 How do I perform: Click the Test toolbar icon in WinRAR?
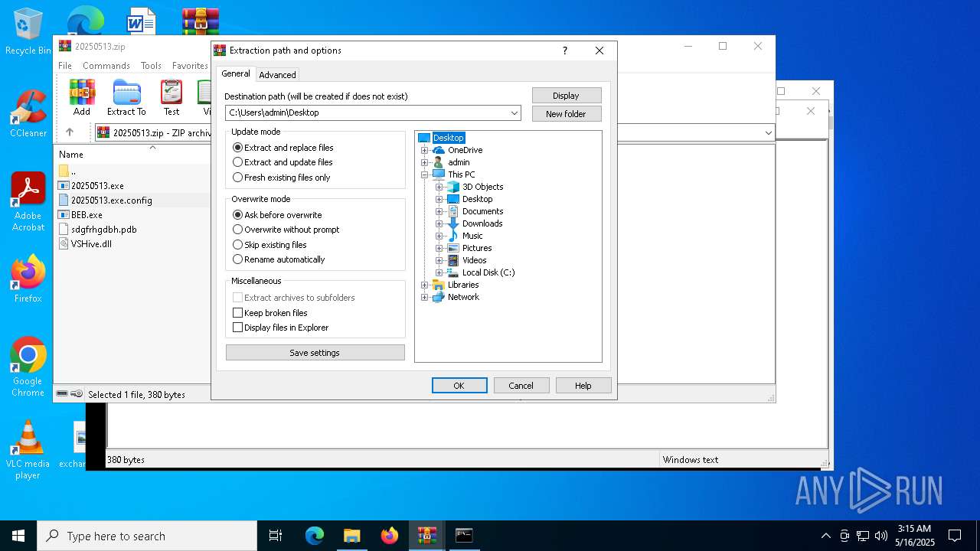tap(171, 97)
